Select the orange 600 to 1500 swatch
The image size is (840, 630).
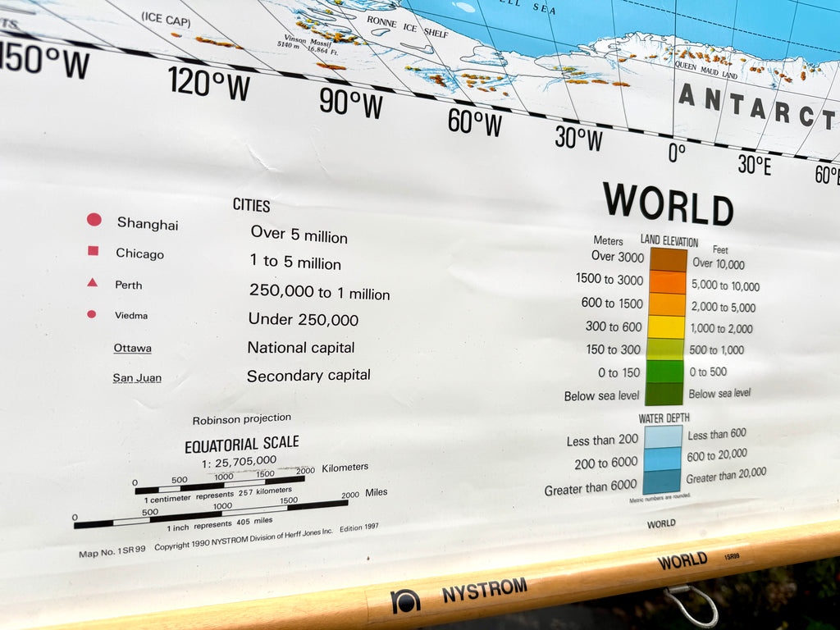pyautogui.click(x=667, y=305)
